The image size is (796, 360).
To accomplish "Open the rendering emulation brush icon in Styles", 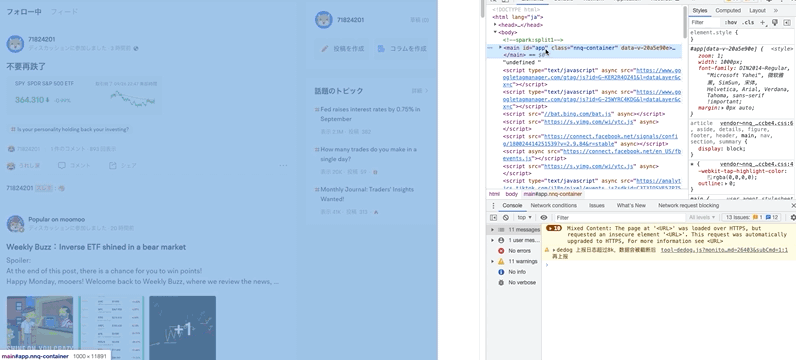I will click(775, 22).
